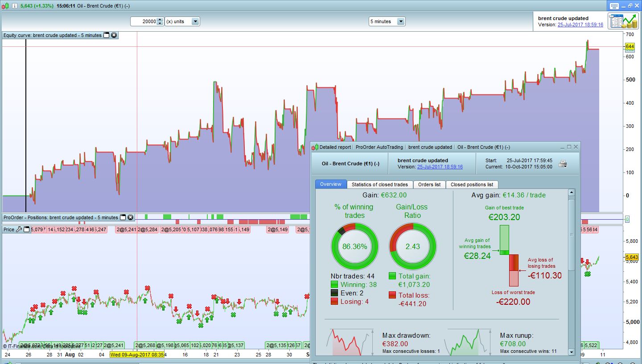Open the instrument info 'i' icon
Screen dimensions: 642x364
point(15,6)
